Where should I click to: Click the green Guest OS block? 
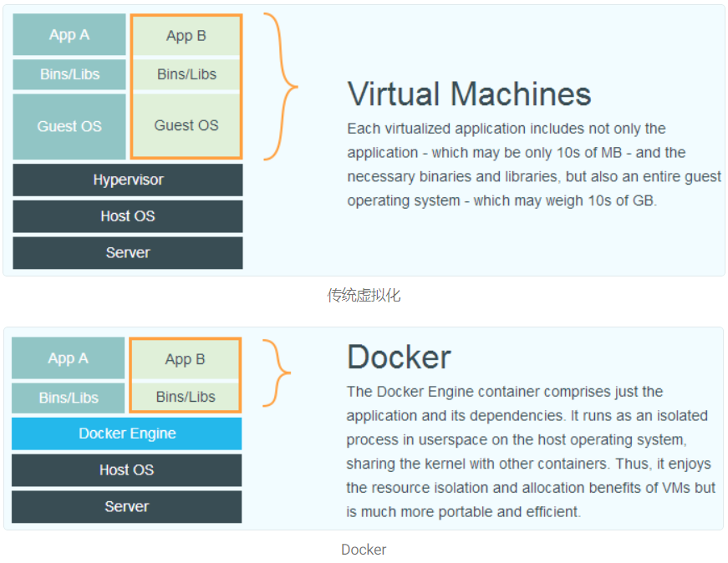click(x=186, y=125)
